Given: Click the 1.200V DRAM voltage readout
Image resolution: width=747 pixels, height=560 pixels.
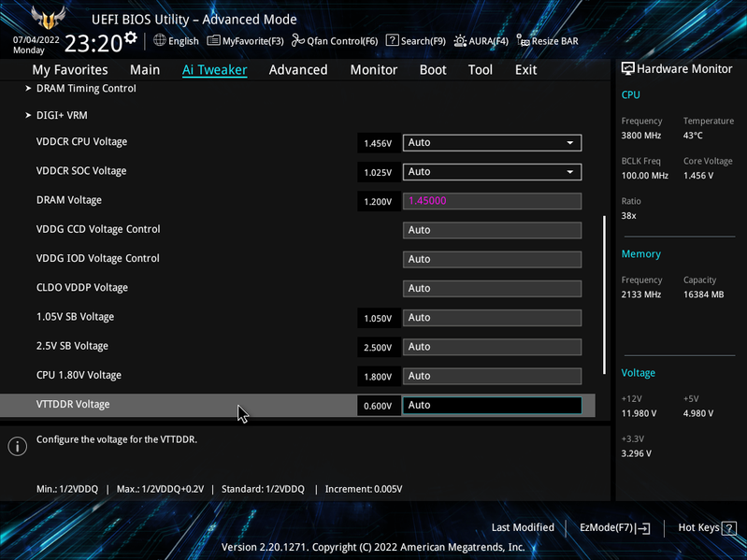Looking at the screenshot, I should [x=378, y=202].
